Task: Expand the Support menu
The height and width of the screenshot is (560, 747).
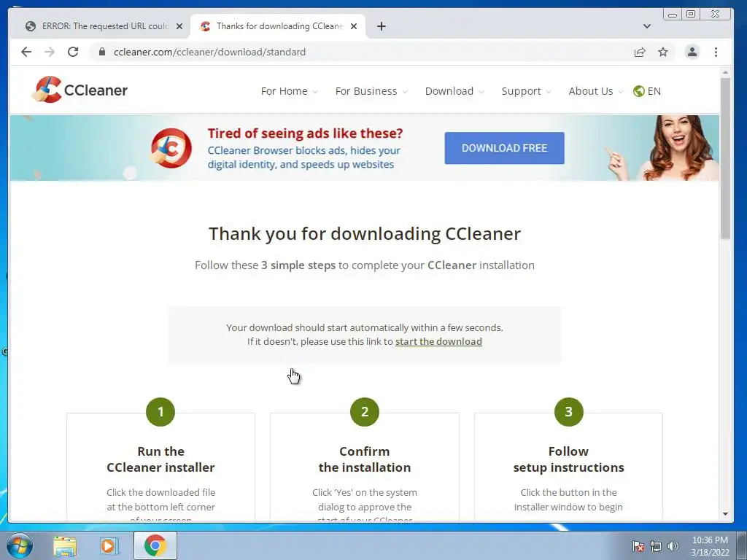Action: coord(526,91)
